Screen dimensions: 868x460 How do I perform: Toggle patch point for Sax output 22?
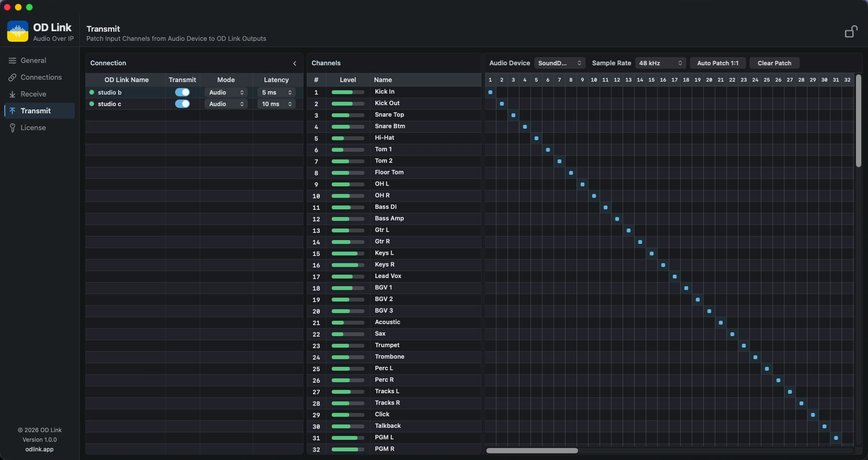[732, 334]
